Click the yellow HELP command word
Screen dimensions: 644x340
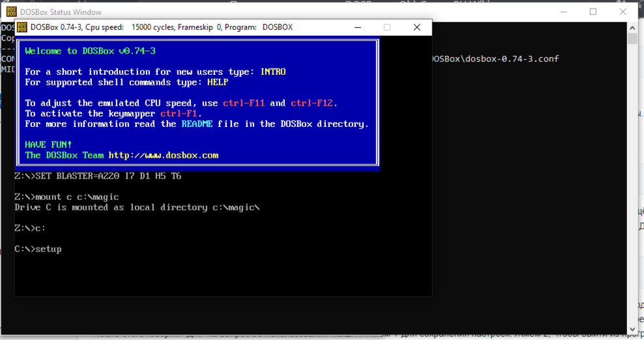(x=218, y=82)
